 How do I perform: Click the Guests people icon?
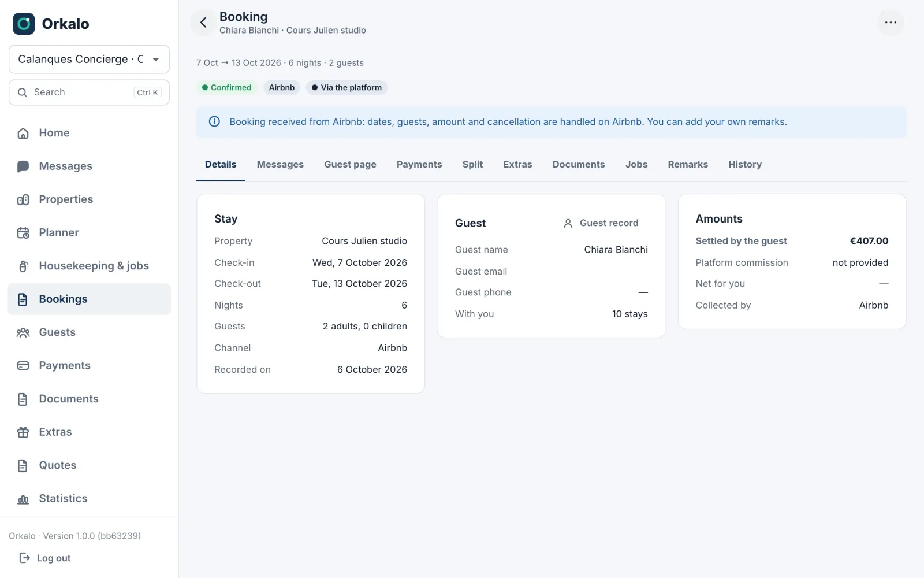pyautogui.click(x=23, y=332)
